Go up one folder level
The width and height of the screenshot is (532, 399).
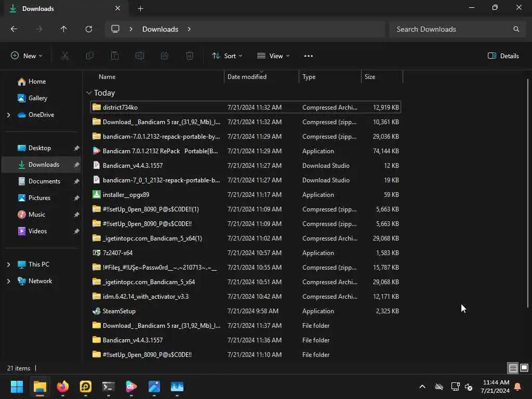pyautogui.click(x=64, y=29)
